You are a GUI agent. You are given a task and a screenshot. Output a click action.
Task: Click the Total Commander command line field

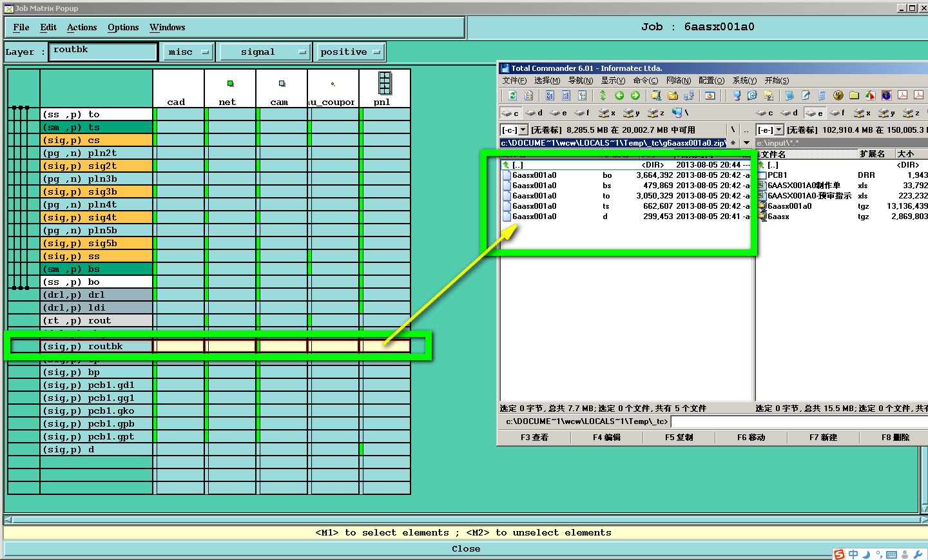pyautogui.click(x=799, y=421)
